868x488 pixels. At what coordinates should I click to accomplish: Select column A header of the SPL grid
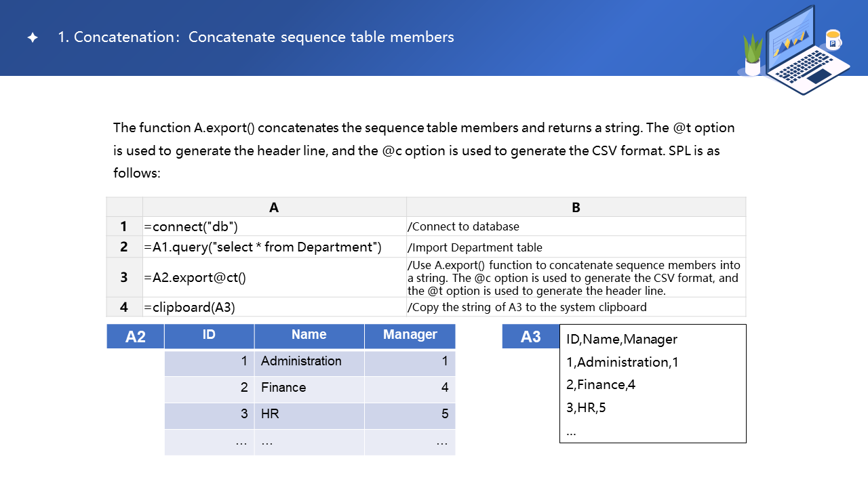[x=274, y=207]
